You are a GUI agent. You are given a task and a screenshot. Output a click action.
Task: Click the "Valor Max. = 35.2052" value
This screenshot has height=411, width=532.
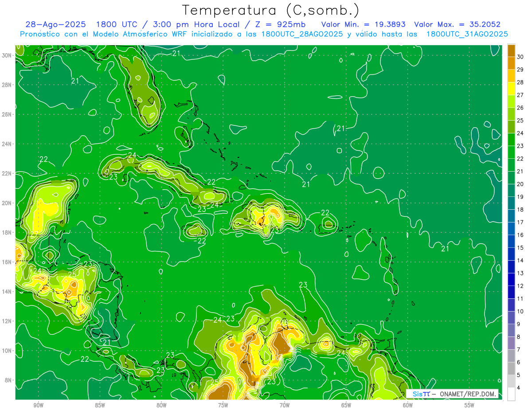coord(458,24)
